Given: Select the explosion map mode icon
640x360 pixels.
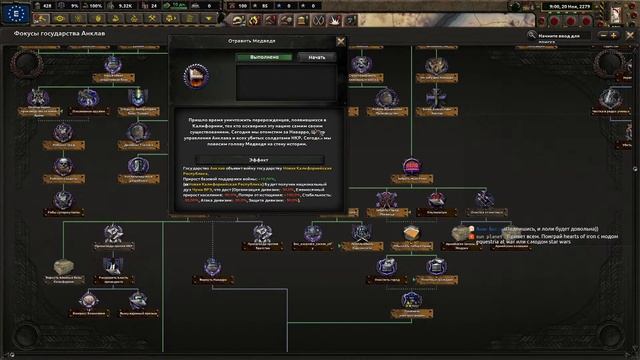Looking at the screenshot, I should [335, 20].
